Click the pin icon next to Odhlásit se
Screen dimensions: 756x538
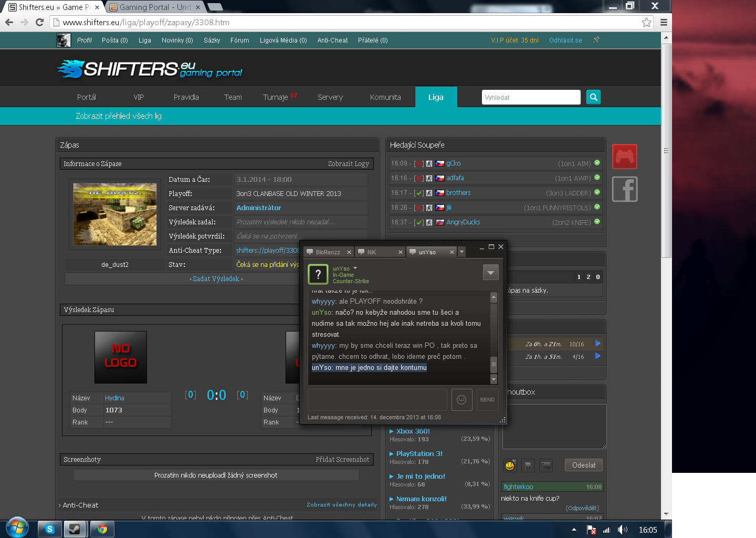596,40
